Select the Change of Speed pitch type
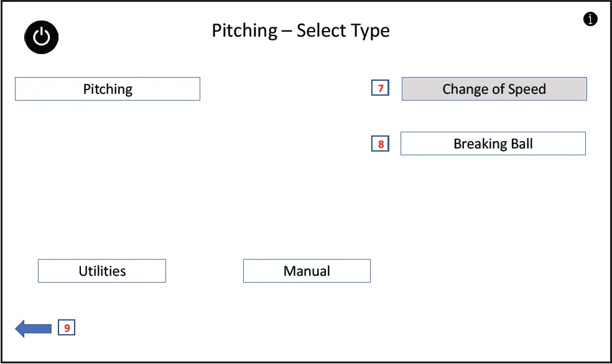This screenshot has height=364, width=612. [494, 89]
